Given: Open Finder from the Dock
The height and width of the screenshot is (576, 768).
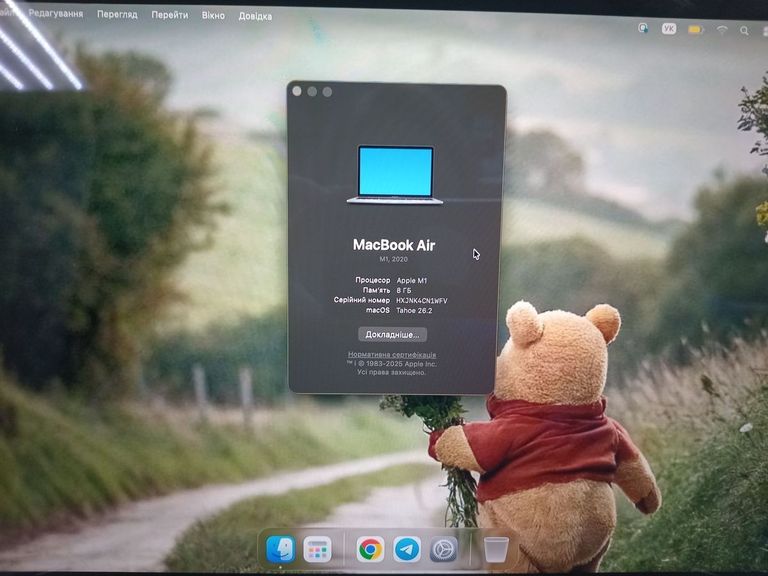Looking at the screenshot, I should coord(281,549).
